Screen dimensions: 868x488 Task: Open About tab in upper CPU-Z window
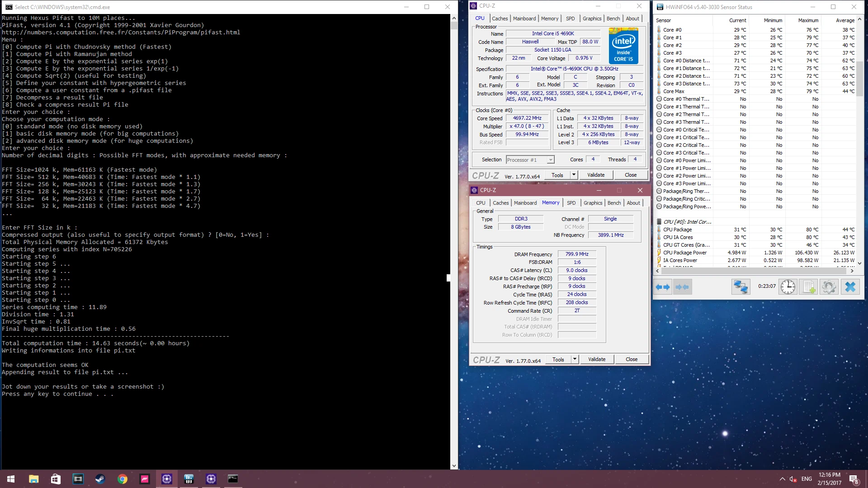coord(632,19)
